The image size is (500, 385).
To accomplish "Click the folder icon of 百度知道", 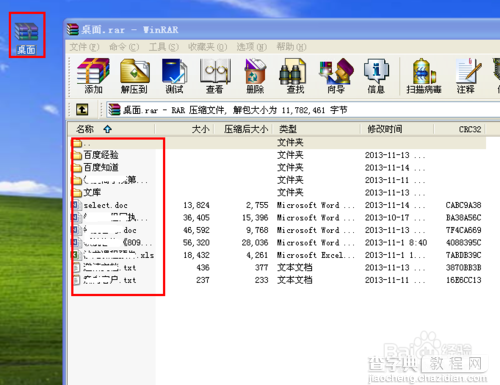I will click(x=77, y=167).
